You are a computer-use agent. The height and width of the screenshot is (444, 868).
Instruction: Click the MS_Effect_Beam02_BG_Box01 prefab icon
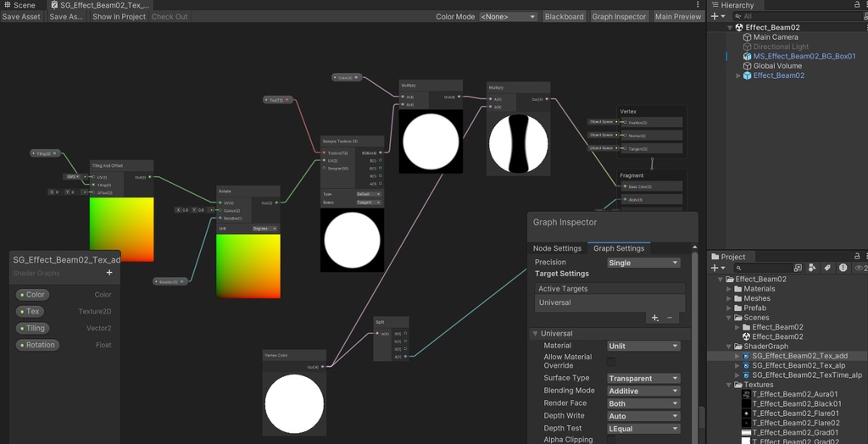click(x=748, y=57)
